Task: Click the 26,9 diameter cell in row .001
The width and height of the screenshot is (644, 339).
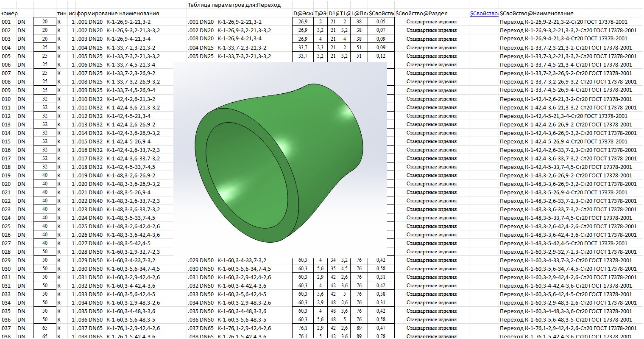Action: [x=303, y=22]
